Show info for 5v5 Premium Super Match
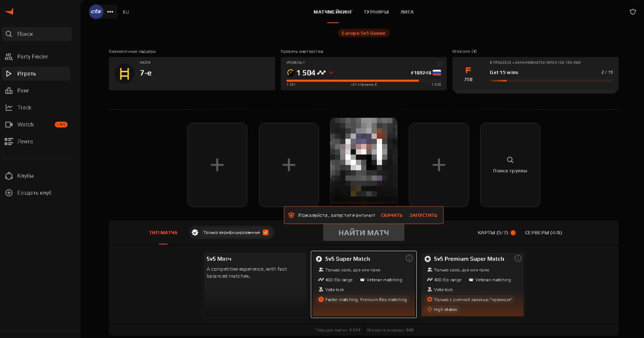 [x=518, y=258]
